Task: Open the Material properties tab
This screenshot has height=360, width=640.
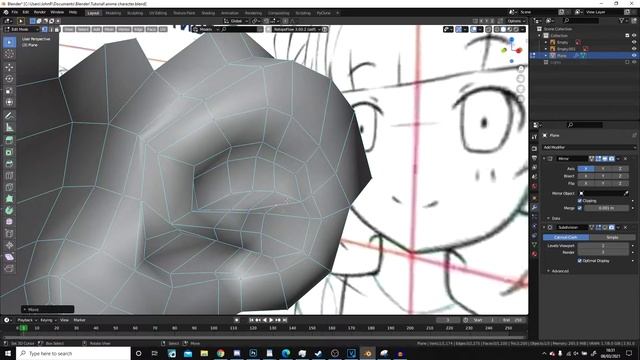Action: click(x=534, y=254)
